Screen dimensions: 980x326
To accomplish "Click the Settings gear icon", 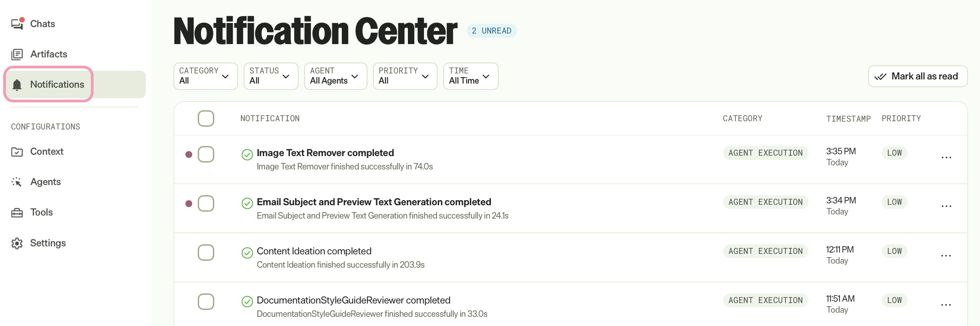I will pyautogui.click(x=17, y=243).
